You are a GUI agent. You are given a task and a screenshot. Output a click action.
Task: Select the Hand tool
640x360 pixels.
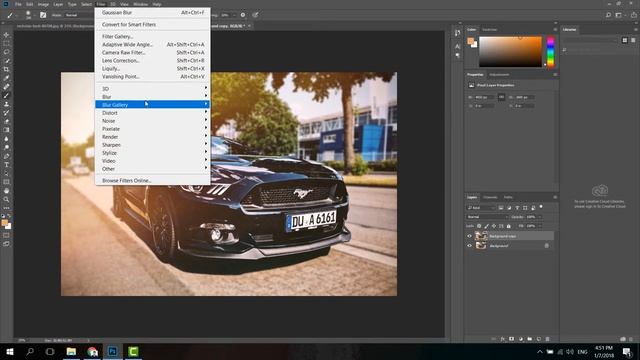click(x=6, y=191)
